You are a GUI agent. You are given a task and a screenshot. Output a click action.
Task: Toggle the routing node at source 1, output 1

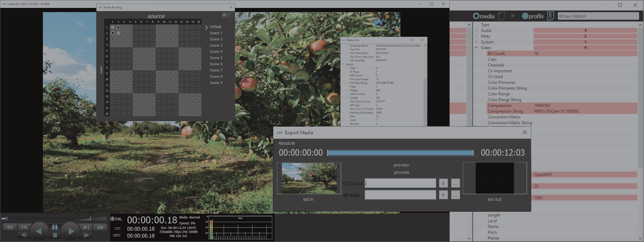pyautogui.click(x=113, y=27)
